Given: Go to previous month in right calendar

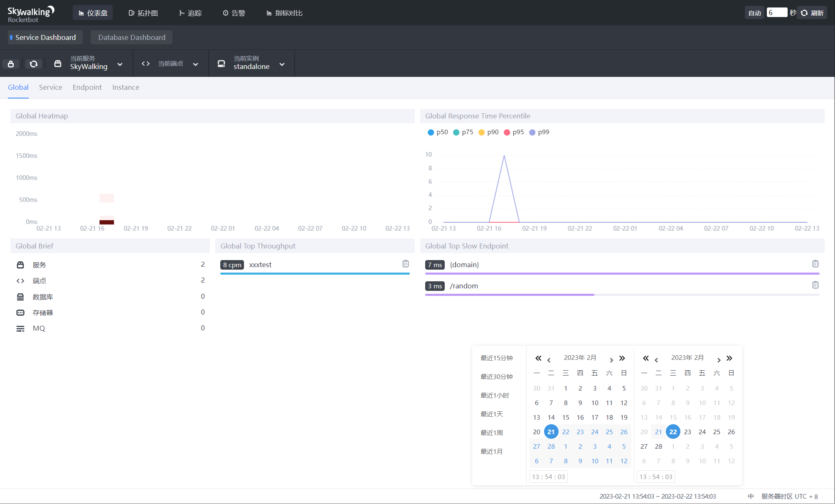Looking at the screenshot, I should pos(656,360).
